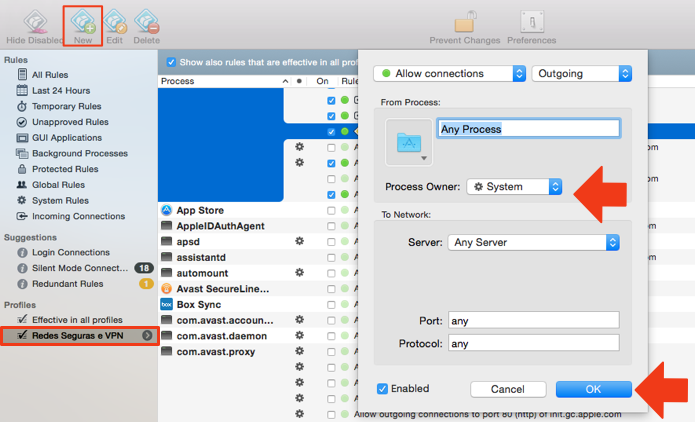Click the Edit rule toolbar icon
Image resolution: width=695 pixels, height=422 pixels.
(115, 21)
